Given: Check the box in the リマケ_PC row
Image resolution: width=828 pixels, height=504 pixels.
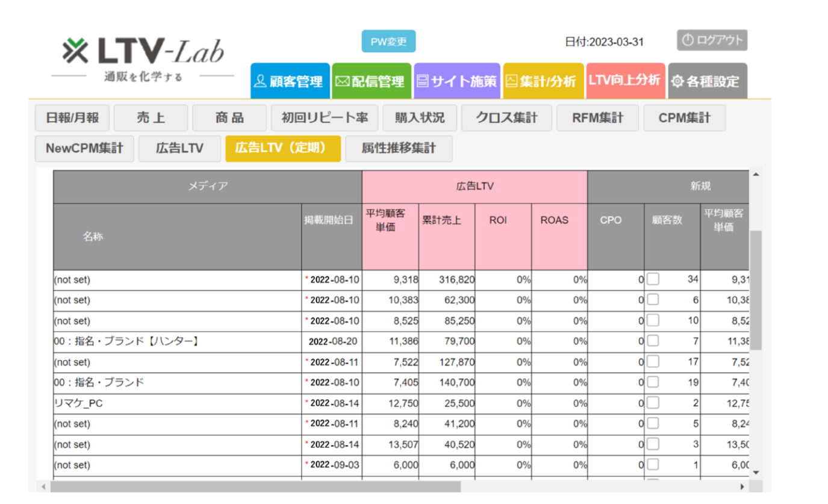Looking at the screenshot, I should (x=653, y=403).
